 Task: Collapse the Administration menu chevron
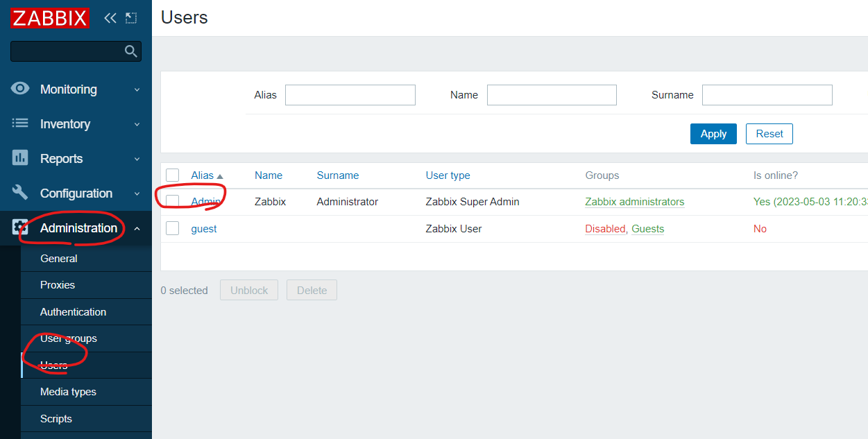coord(137,228)
